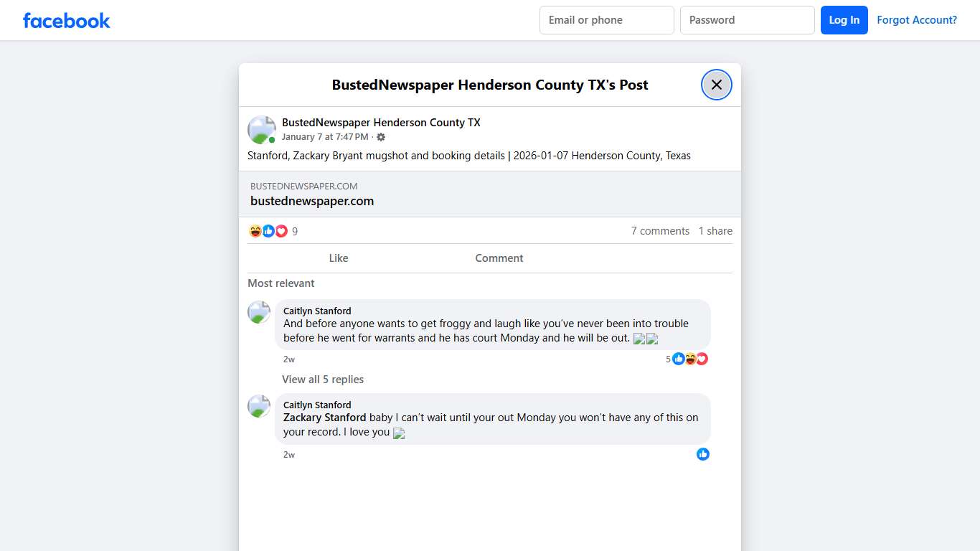Click the Haha reaction icon on the post
This screenshot has width=980, height=551.
click(255, 230)
